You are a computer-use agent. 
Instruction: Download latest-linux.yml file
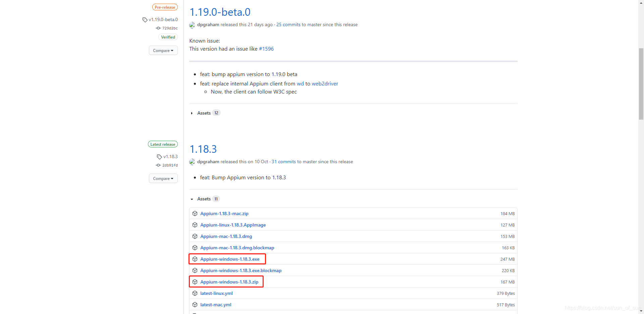216,293
